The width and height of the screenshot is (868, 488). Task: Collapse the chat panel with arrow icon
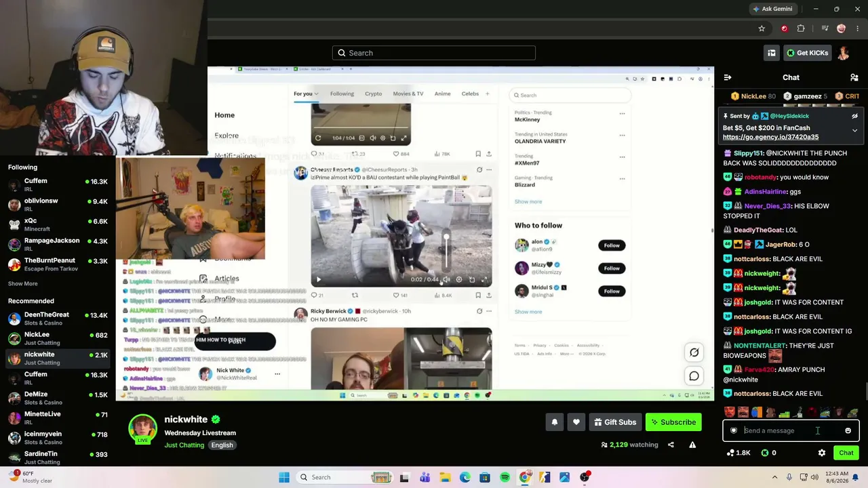point(728,77)
